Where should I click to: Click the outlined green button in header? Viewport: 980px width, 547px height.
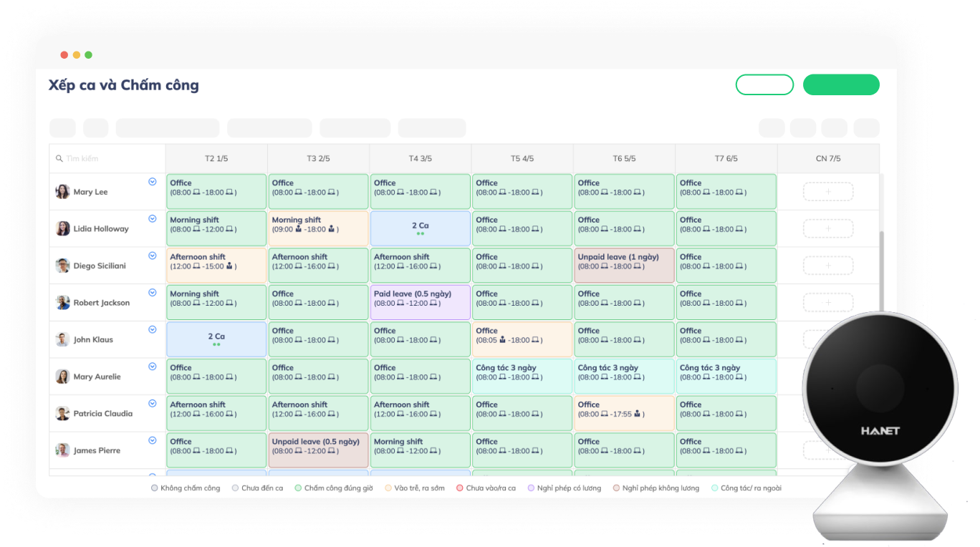click(x=764, y=84)
